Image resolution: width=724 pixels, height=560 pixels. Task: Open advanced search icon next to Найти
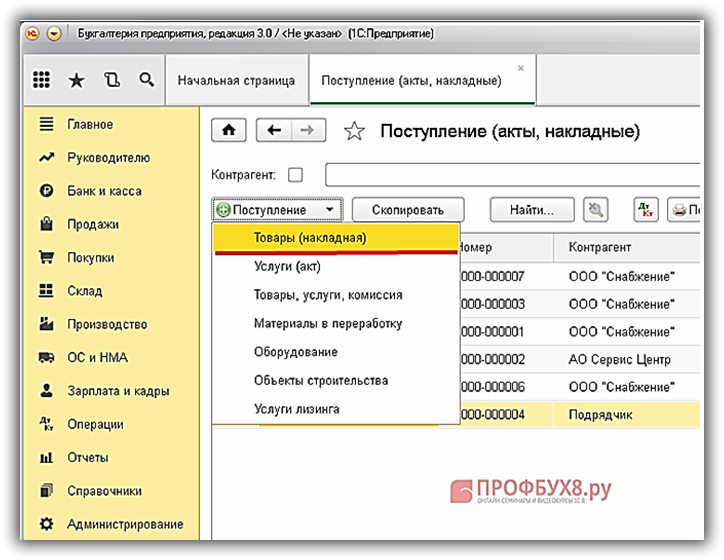(x=596, y=210)
